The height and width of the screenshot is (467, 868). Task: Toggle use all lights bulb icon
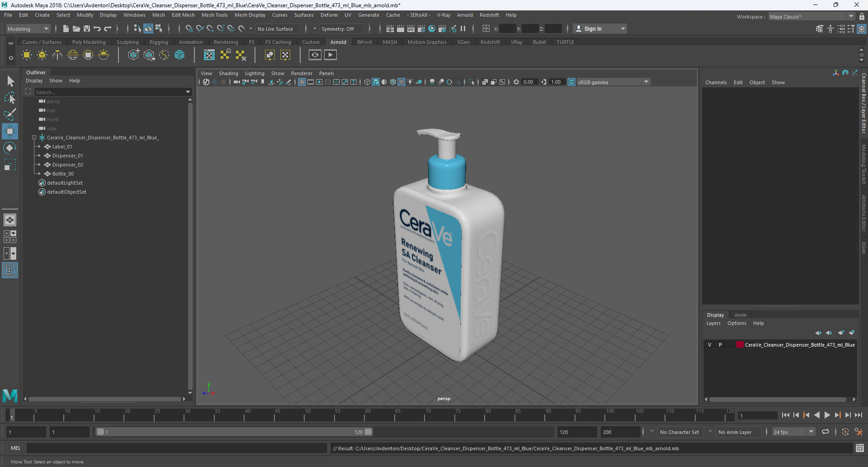click(410, 82)
